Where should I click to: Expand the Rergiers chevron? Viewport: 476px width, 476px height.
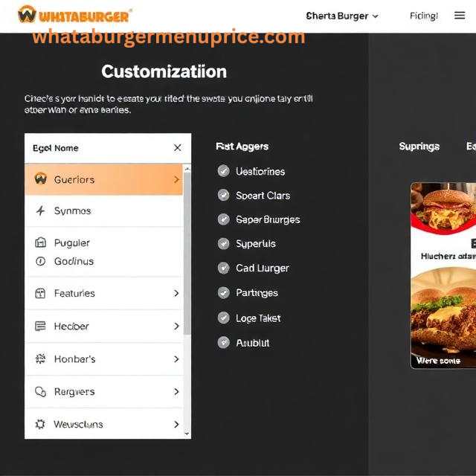(x=176, y=392)
